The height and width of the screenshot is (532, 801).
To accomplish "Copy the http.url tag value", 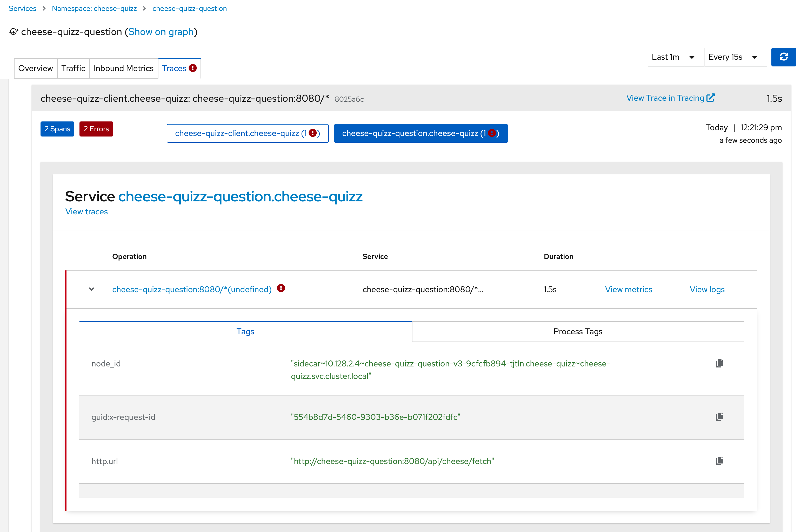I will (x=719, y=461).
